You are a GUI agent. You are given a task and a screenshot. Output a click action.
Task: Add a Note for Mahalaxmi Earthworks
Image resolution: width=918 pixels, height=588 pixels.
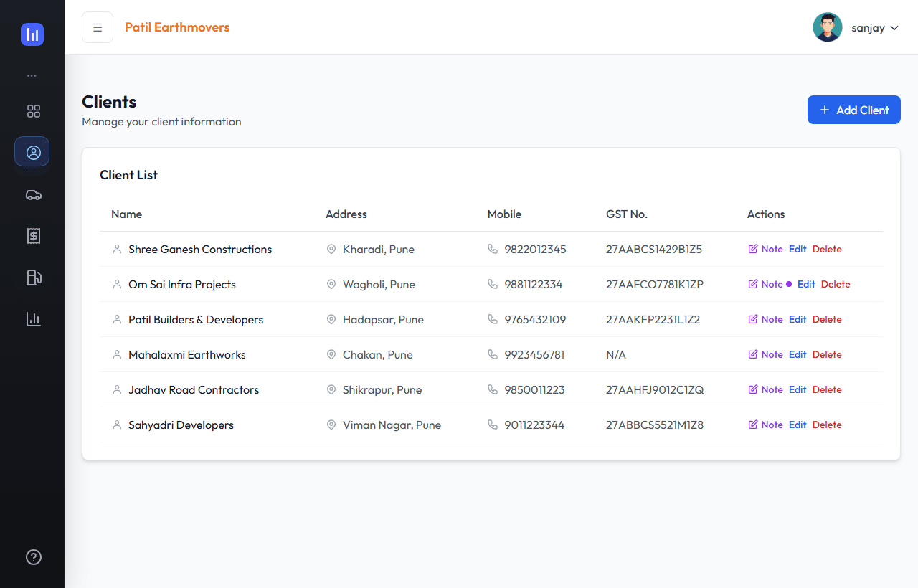(765, 354)
